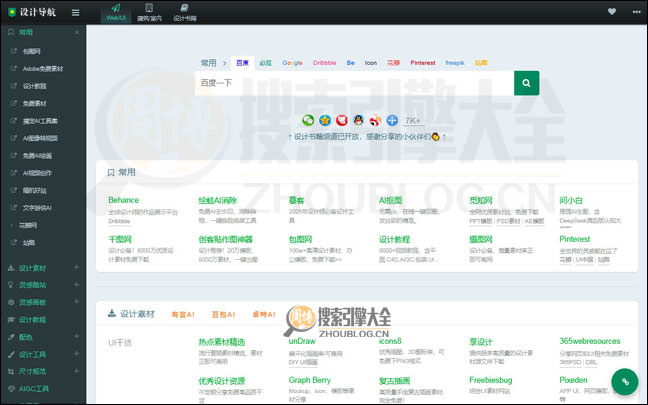The height and width of the screenshot is (405, 648).
Task: Open the Freebiesbug link
Action: pos(491,380)
